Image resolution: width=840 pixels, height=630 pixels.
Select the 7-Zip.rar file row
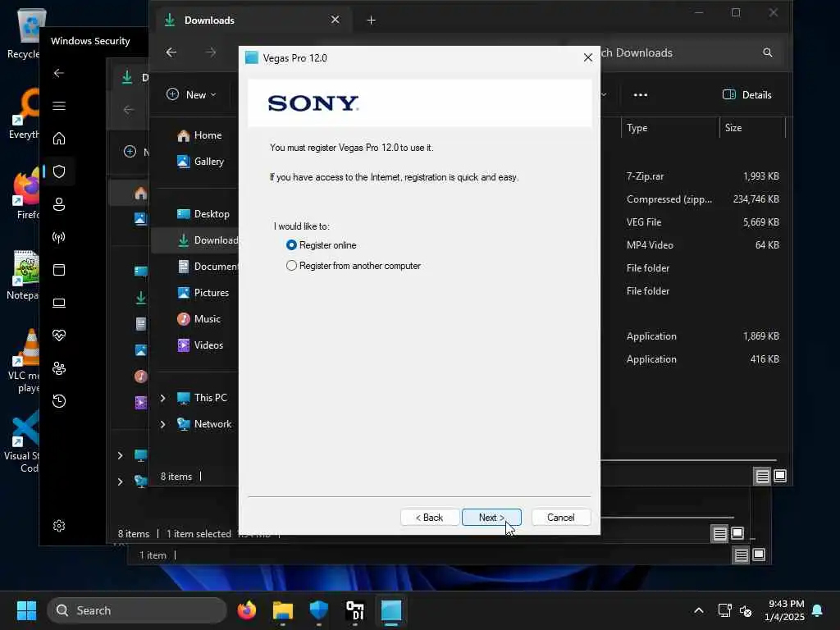click(696, 176)
